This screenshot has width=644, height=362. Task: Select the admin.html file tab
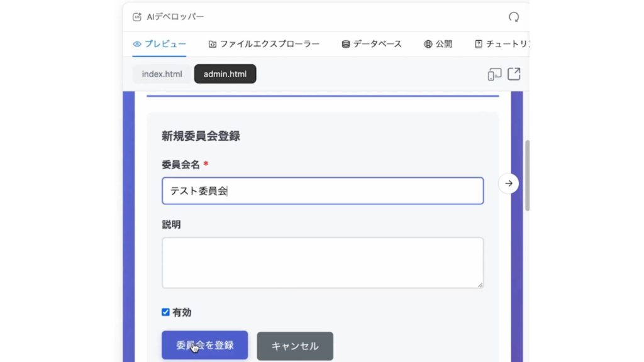click(225, 74)
